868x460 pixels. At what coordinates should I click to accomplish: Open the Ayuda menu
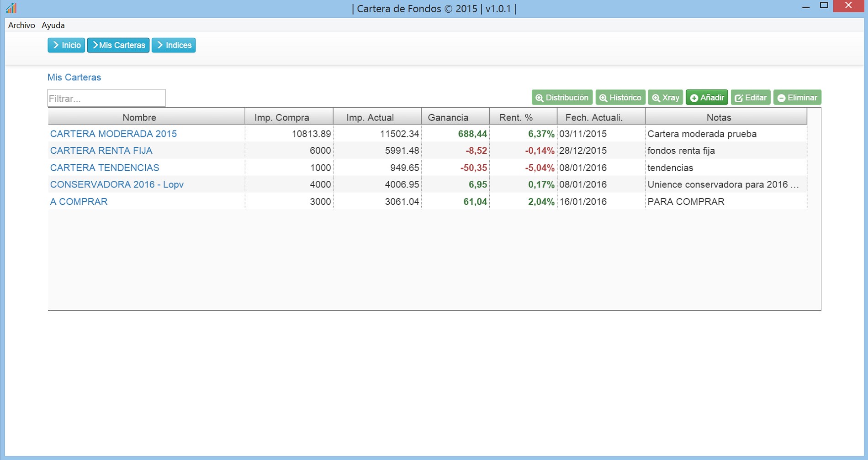click(x=53, y=25)
